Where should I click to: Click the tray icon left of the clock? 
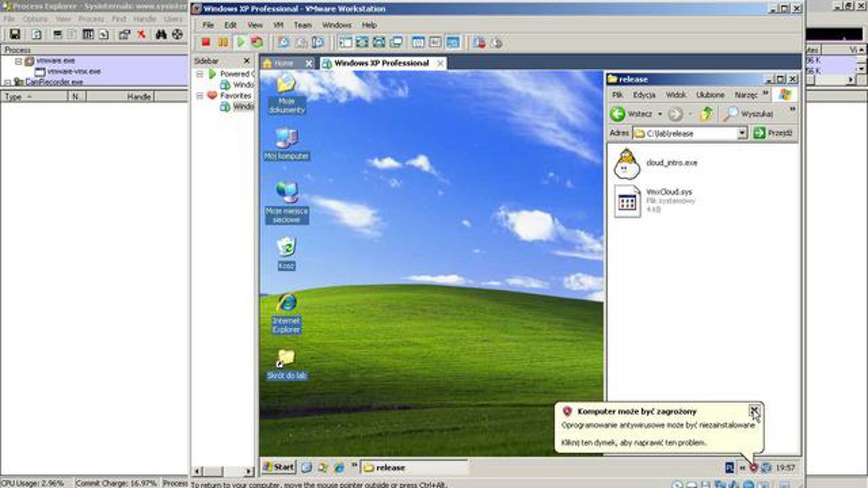766,468
